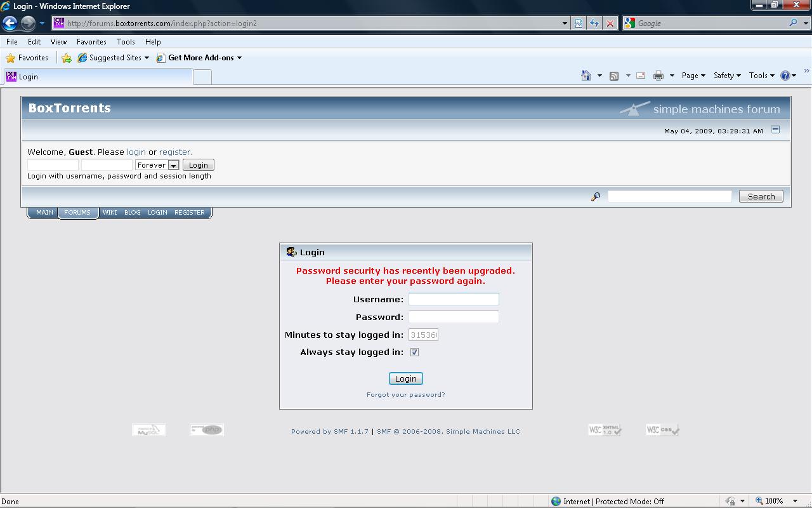Click the Login button in the login form
Screen dimensions: 812x508
pyautogui.click(x=406, y=378)
